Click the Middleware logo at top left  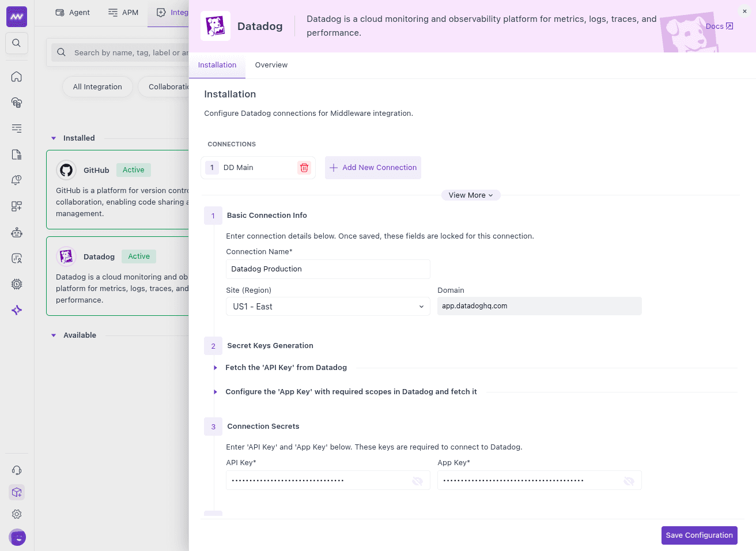point(17,17)
